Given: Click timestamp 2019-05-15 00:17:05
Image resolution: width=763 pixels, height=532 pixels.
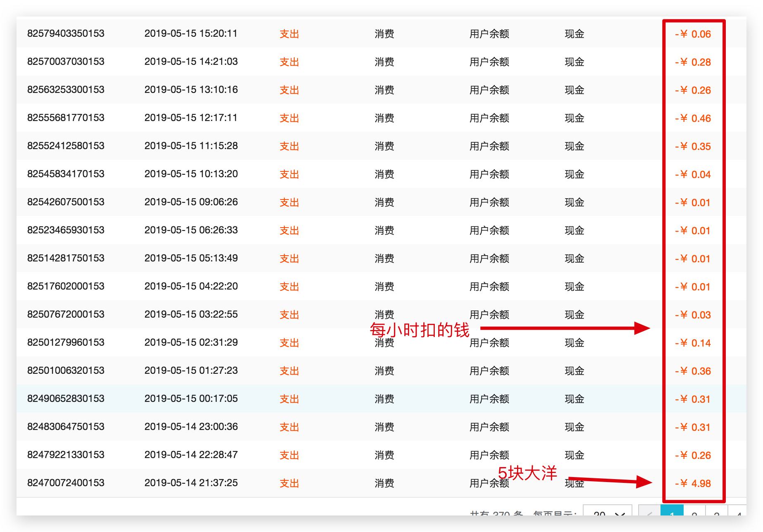Looking at the screenshot, I should point(191,399).
